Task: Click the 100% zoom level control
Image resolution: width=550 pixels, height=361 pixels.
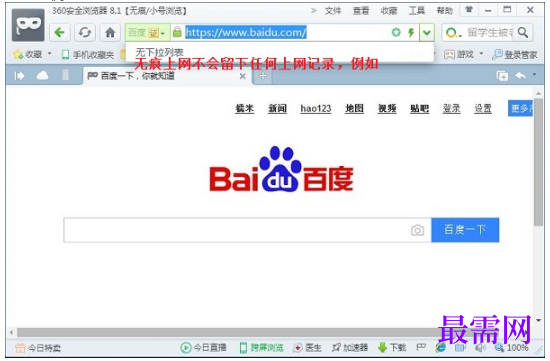Action: (x=512, y=348)
